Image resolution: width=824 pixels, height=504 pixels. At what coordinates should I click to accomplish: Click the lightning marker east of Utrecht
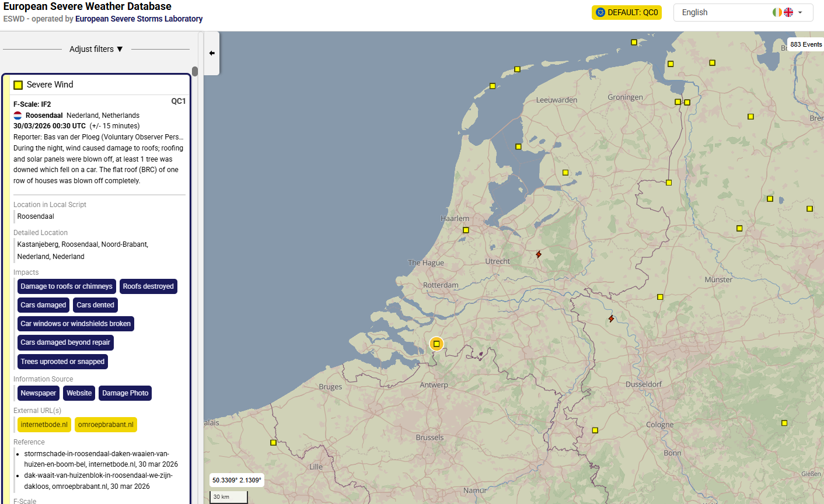[539, 254]
